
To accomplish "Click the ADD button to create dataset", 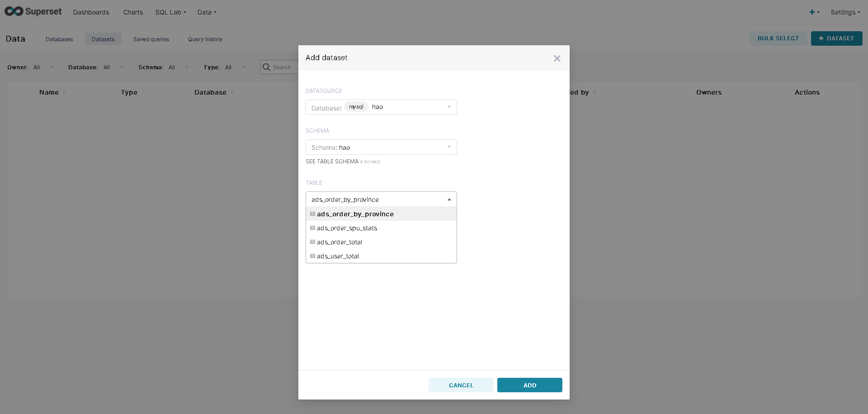I will click(x=529, y=385).
